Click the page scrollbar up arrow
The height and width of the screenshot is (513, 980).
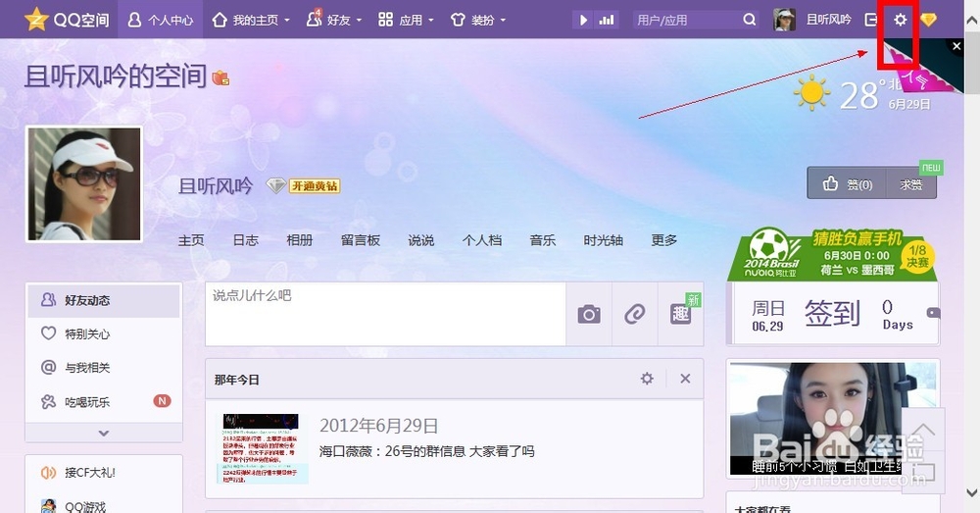click(972, 20)
